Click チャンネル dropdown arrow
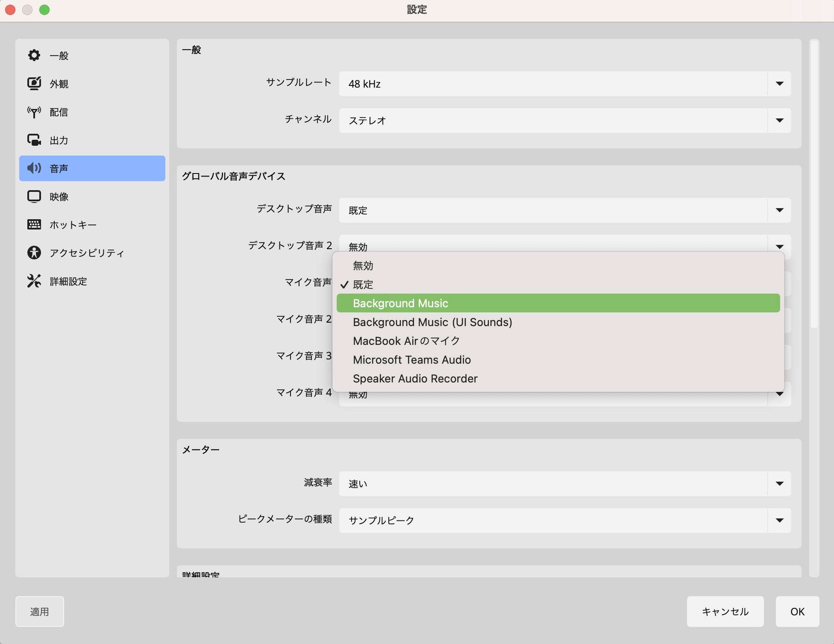The width and height of the screenshot is (834, 644). click(780, 121)
